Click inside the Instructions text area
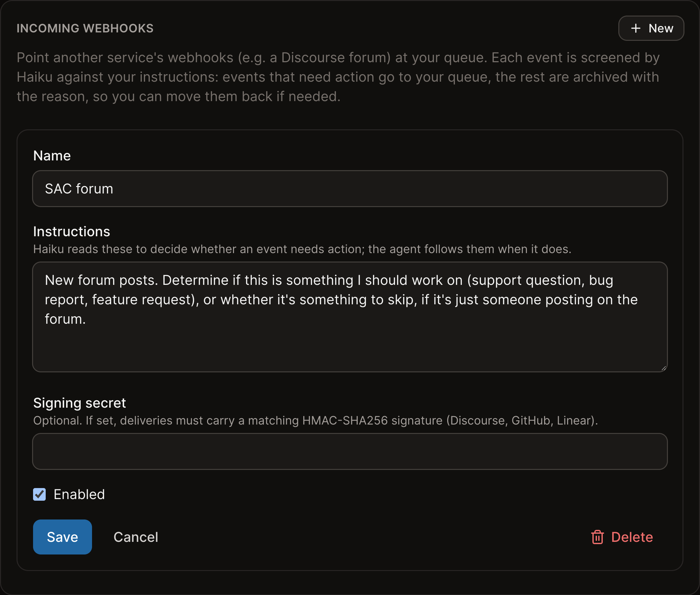 [x=350, y=317]
